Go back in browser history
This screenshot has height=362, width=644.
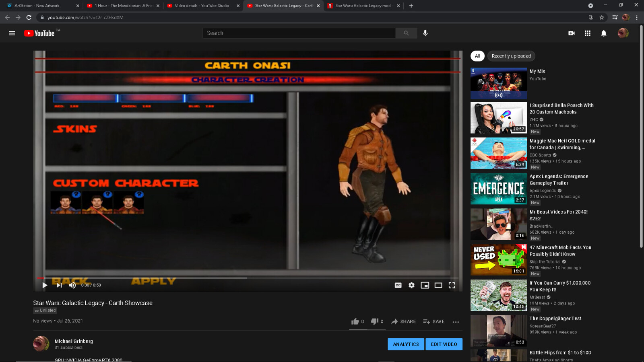pyautogui.click(x=7, y=17)
